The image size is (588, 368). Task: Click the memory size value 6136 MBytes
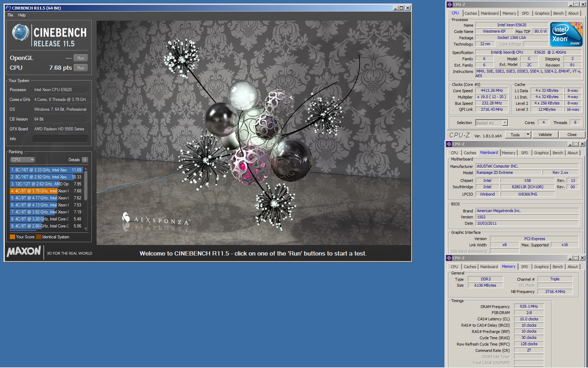click(485, 285)
